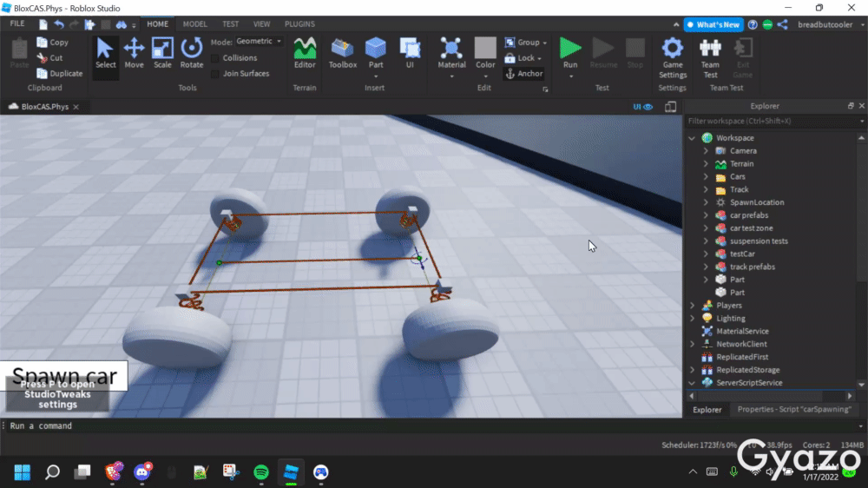The width and height of the screenshot is (868, 488).
Task: Open Properties - Script carSpawning tab
Action: tap(794, 409)
